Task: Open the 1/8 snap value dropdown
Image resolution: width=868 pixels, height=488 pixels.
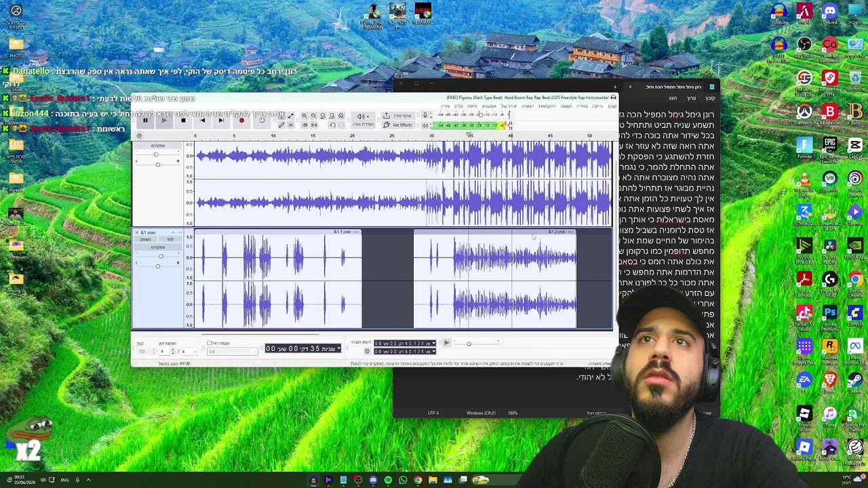Action: click(x=233, y=352)
